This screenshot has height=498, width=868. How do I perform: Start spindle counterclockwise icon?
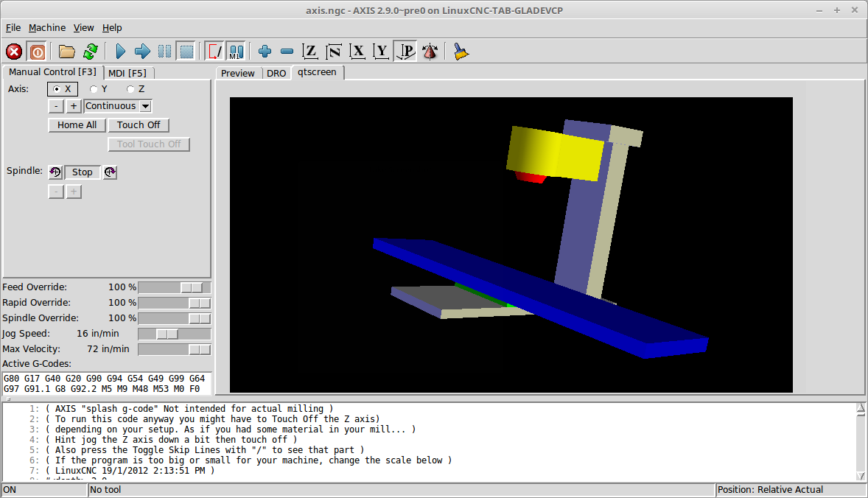pyautogui.click(x=55, y=172)
